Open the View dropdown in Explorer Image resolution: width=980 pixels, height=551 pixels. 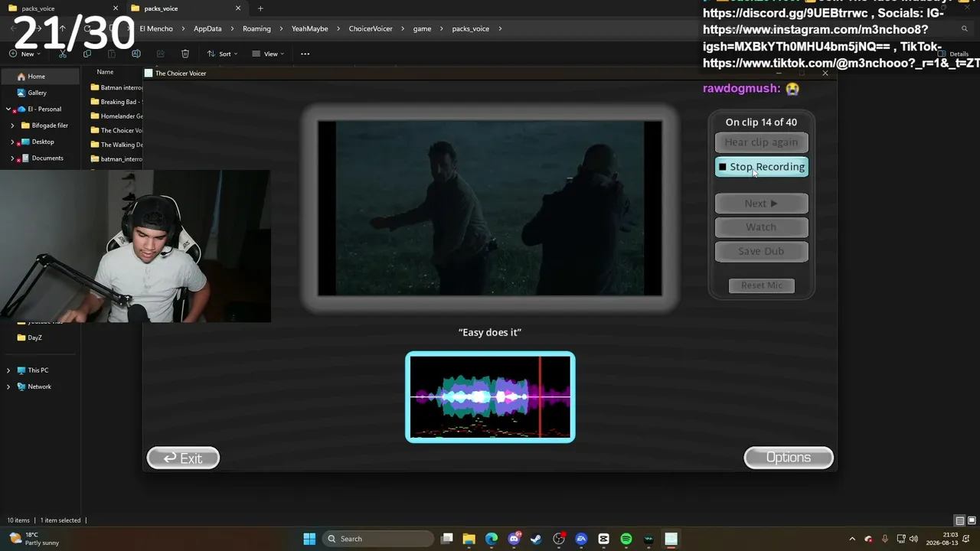point(268,54)
